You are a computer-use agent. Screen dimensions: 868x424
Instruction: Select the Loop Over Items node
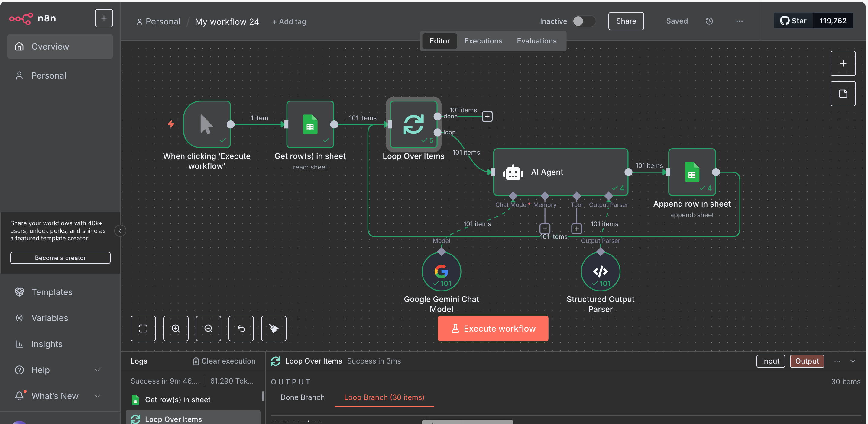click(x=413, y=124)
